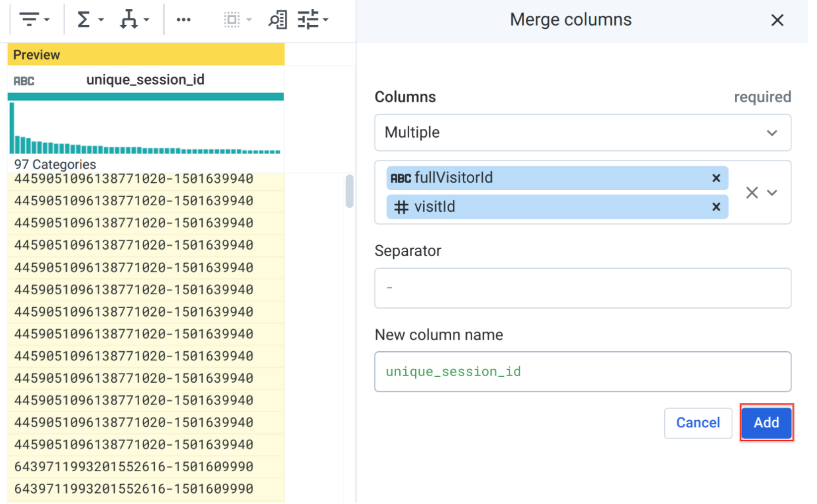Click the Preview header bar
Viewport: 817px width, 504px height.
click(146, 54)
